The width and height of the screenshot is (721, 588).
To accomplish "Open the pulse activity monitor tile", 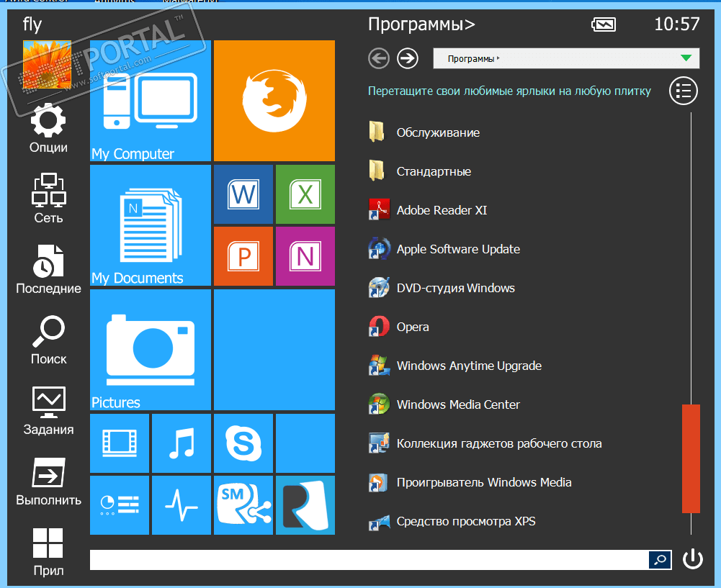I will (x=182, y=505).
